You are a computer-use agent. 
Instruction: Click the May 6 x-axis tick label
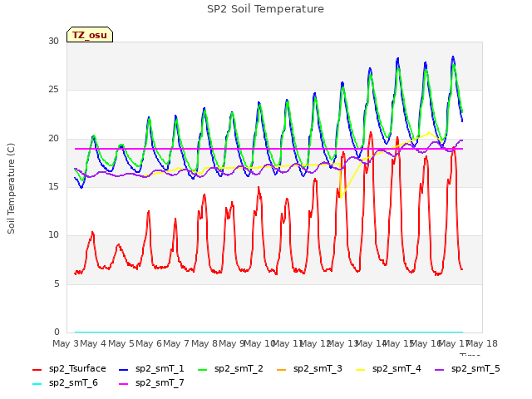click(149, 343)
